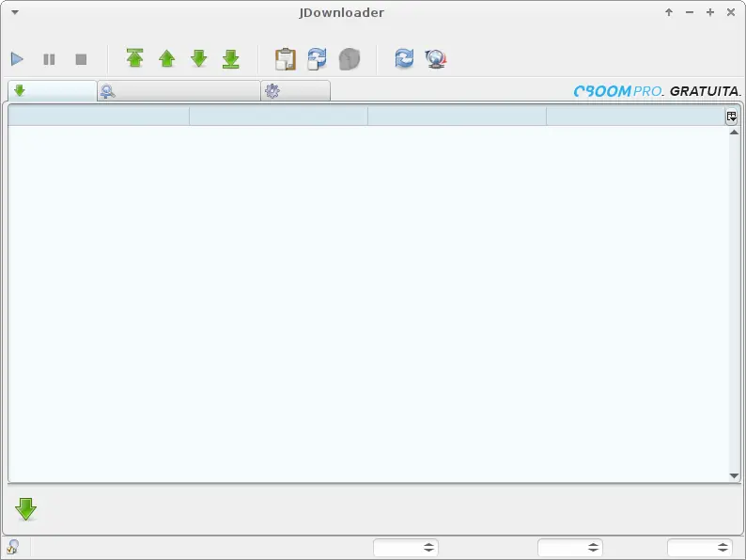Image resolution: width=746 pixels, height=560 pixels.
Task: Open the LinkGrabber tab with magnifier
Action: (179, 90)
